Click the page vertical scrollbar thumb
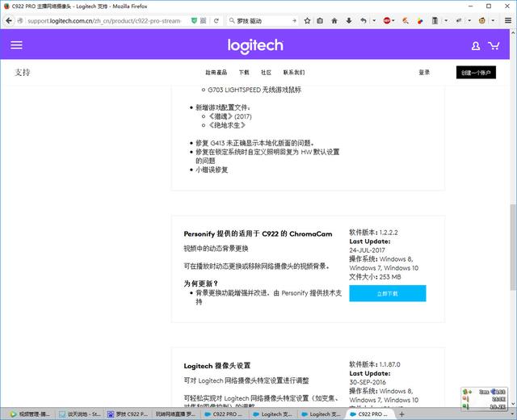517x420 pixels. [513, 247]
